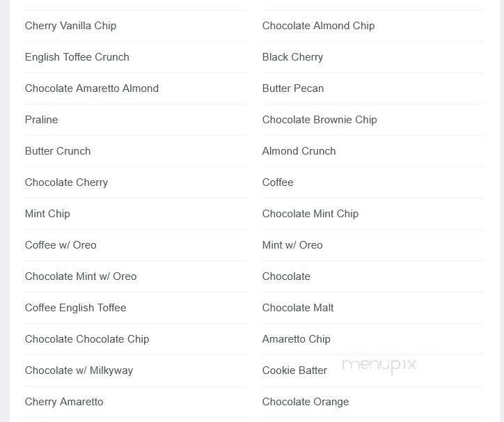The height and width of the screenshot is (422, 504).
Task: Pick Chocolate Malt in the right column
Action: pyautogui.click(x=298, y=308)
